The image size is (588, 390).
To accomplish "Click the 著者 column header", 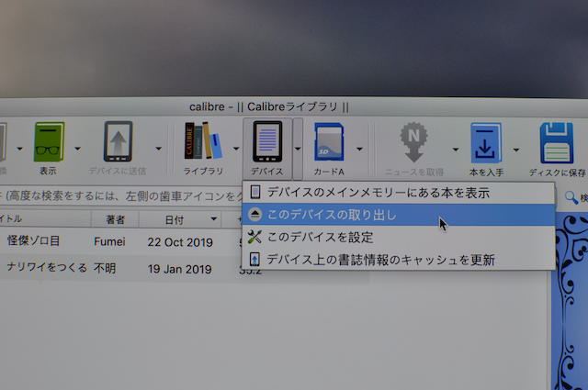I will tap(115, 219).
